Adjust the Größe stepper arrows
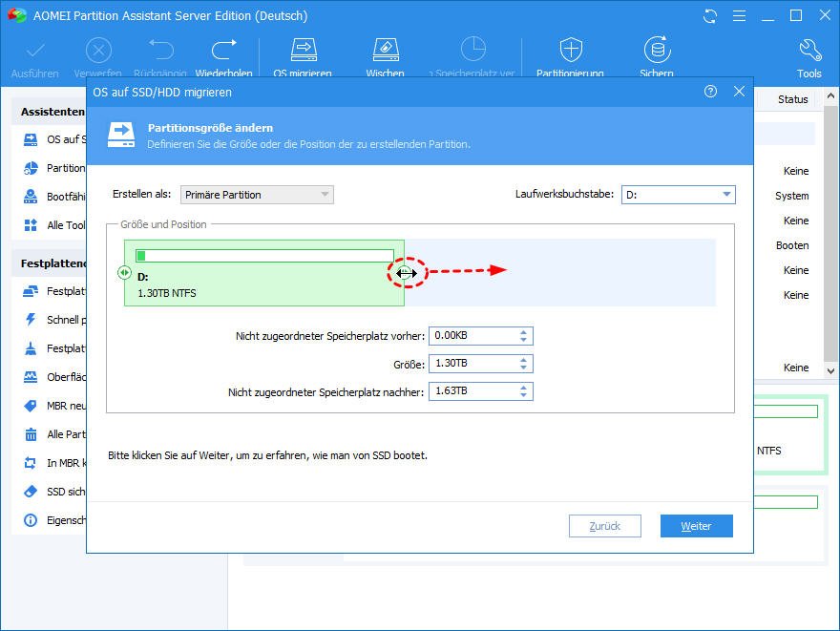840x631 pixels. tap(523, 364)
